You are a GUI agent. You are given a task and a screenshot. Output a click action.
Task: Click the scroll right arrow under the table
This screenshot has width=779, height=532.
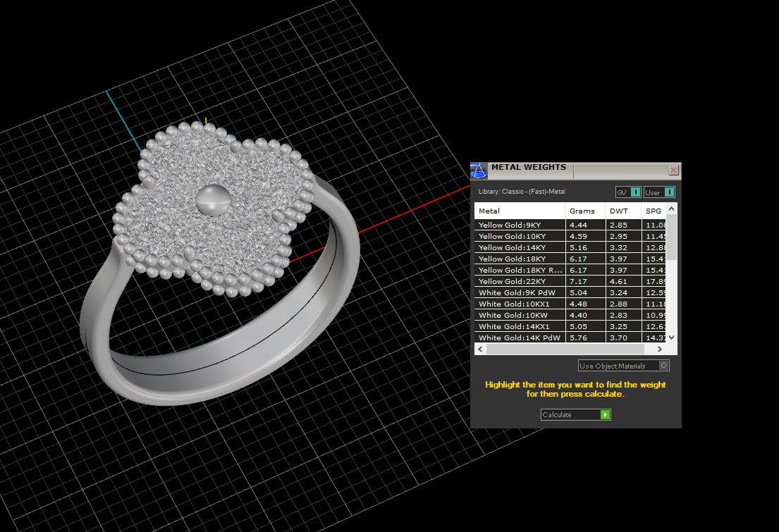click(x=659, y=349)
